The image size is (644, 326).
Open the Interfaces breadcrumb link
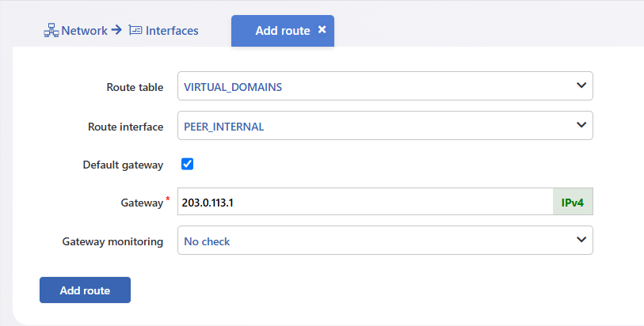point(172,31)
